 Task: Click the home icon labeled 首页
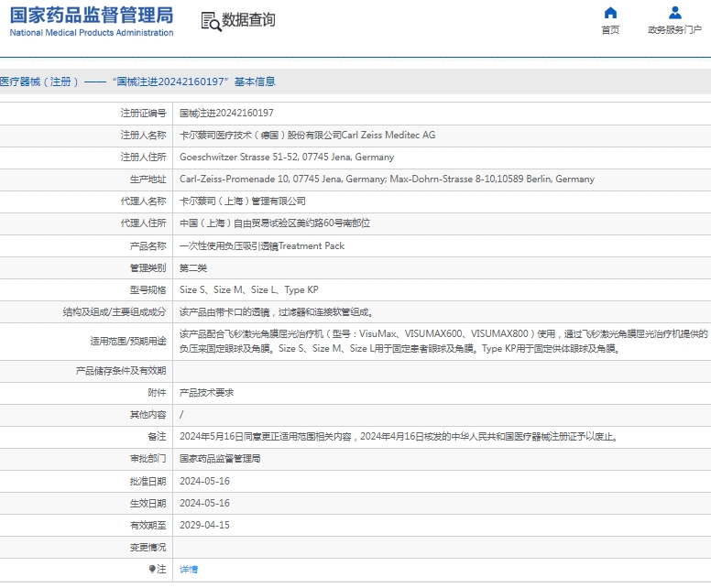pos(610,13)
